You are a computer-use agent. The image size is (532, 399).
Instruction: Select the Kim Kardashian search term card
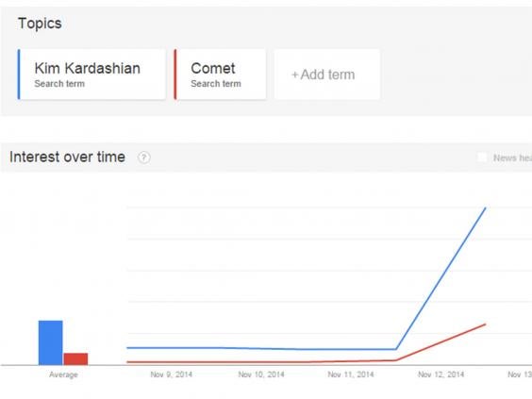pyautogui.click(x=91, y=75)
